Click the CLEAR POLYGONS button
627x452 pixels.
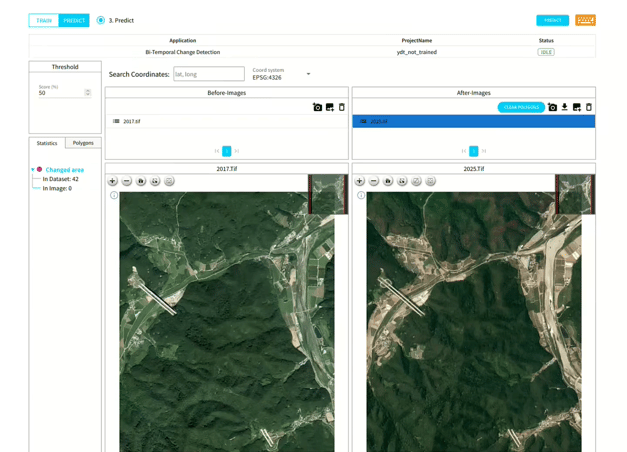click(x=521, y=107)
